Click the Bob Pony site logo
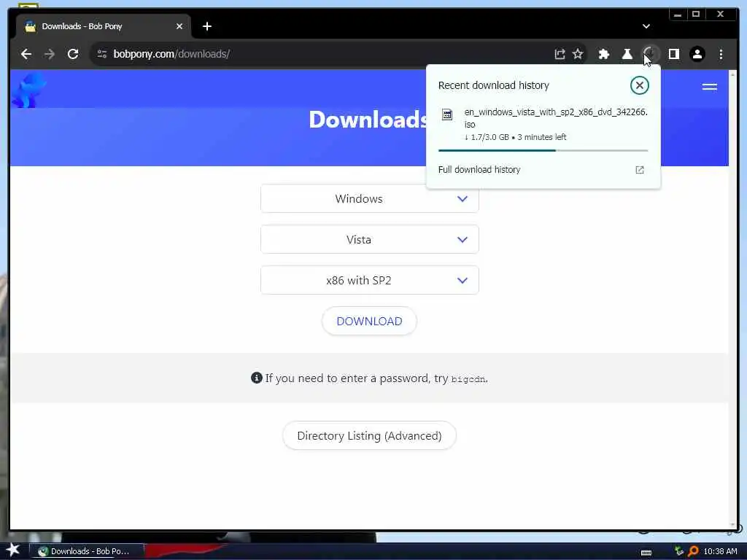The image size is (747, 560). pos(28,90)
